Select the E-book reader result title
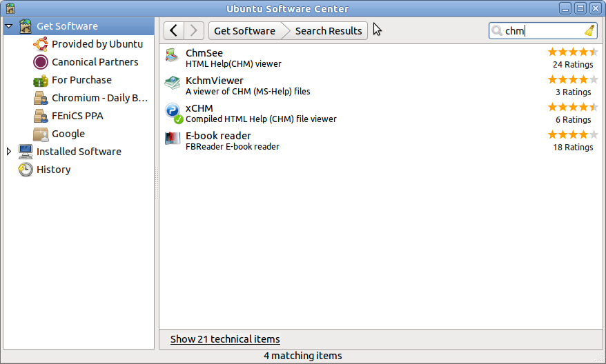The width and height of the screenshot is (606, 364). [218, 136]
